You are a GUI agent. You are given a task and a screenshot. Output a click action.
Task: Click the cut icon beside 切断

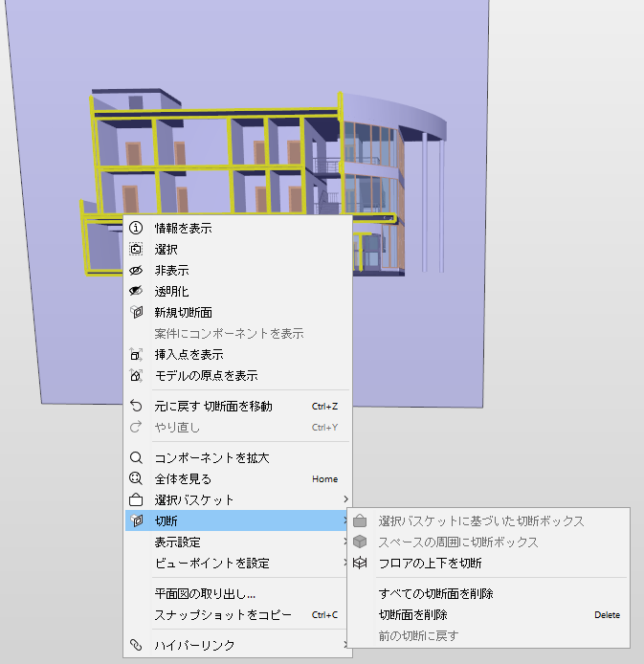[x=136, y=520]
